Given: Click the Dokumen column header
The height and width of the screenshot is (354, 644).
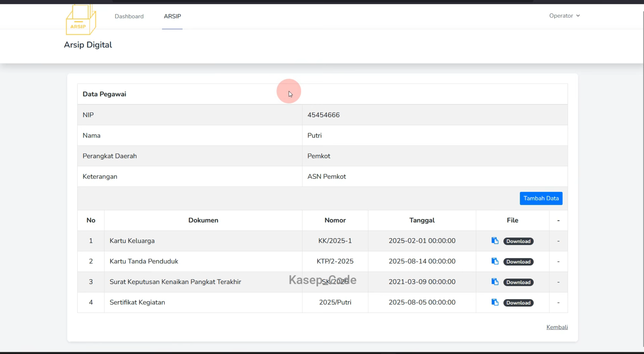Looking at the screenshot, I should click(203, 220).
